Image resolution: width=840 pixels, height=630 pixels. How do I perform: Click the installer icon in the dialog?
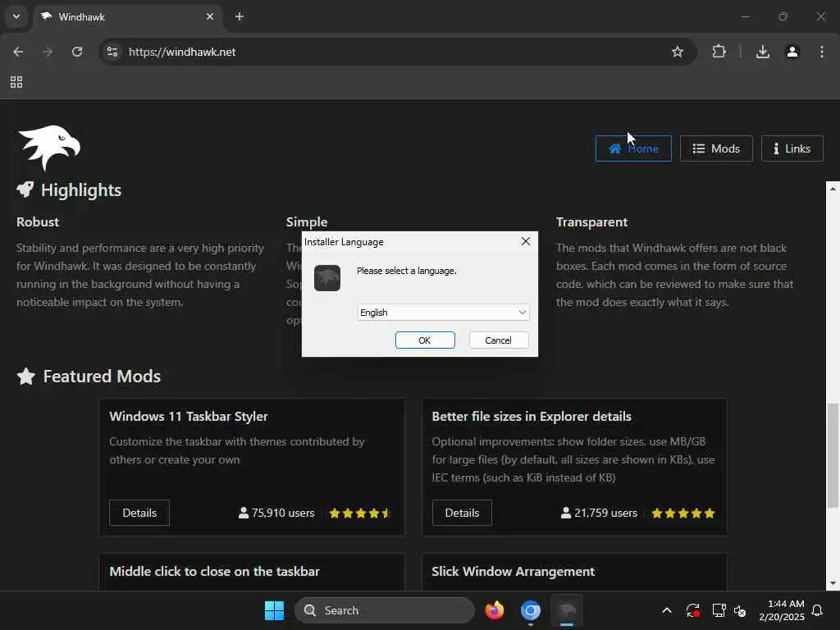coord(327,278)
